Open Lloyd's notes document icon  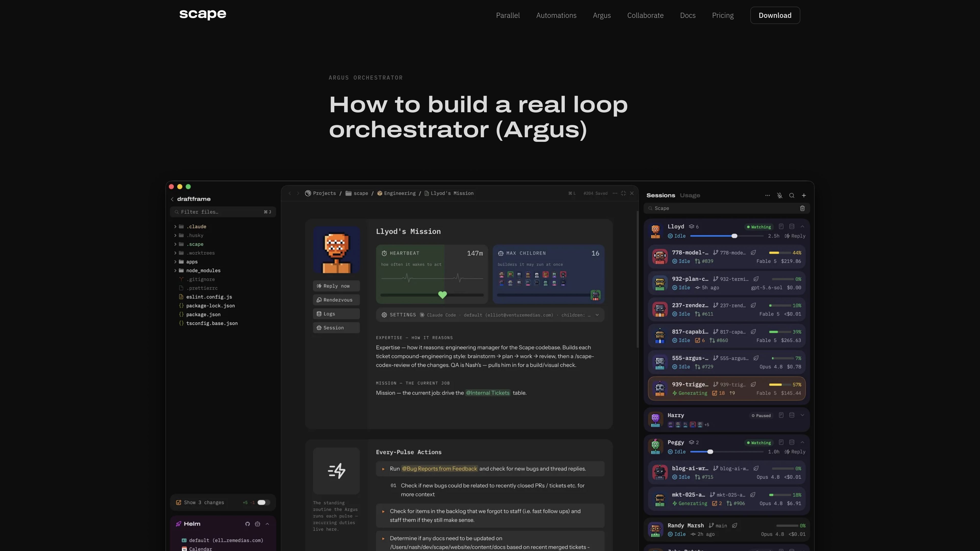(x=781, y=227)
